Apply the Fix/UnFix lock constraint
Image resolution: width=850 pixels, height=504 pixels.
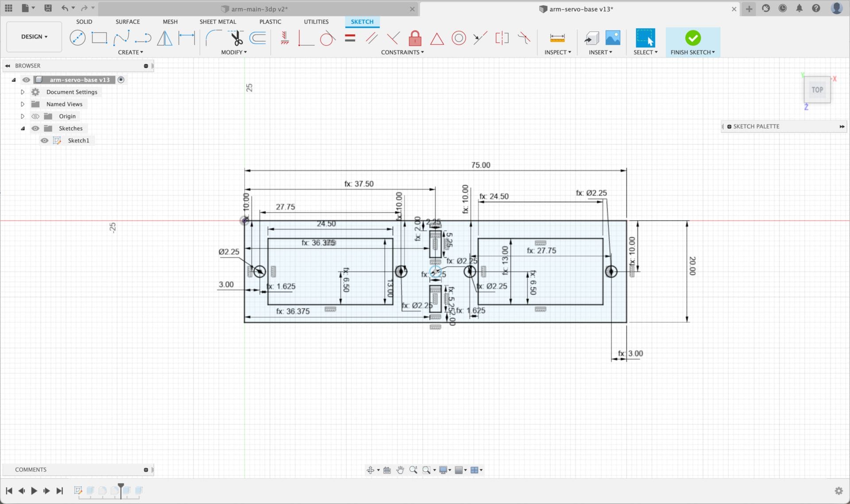(x=415, y=39)
